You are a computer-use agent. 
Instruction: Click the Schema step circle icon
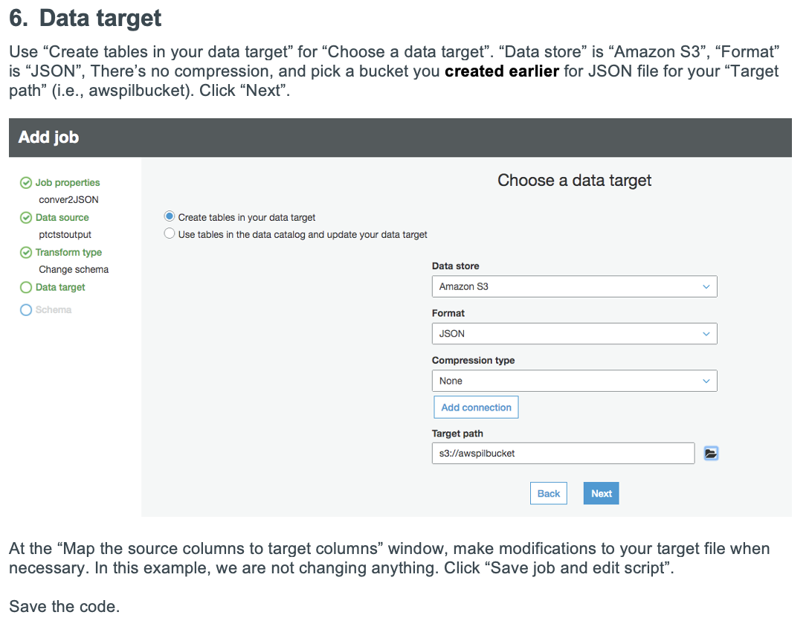point(26,310)
